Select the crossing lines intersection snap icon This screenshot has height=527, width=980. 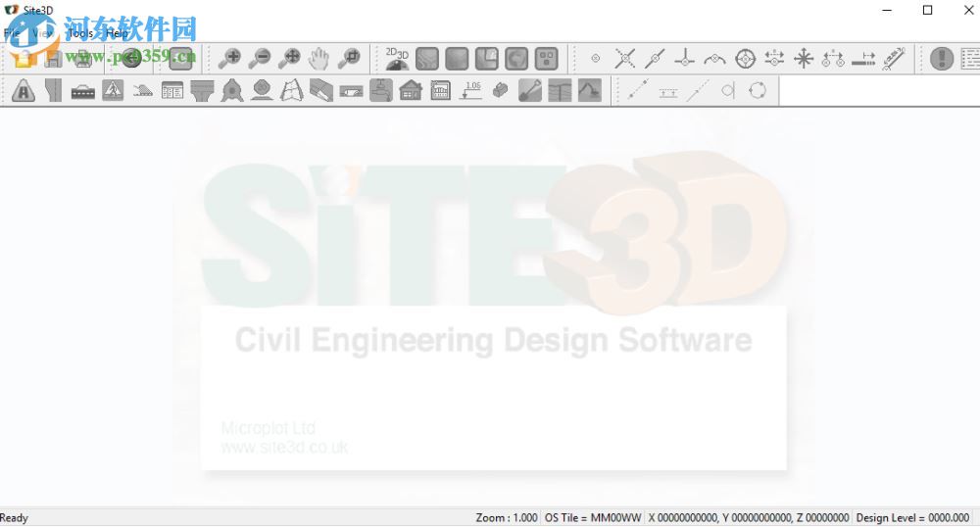(x=625, y=59)
